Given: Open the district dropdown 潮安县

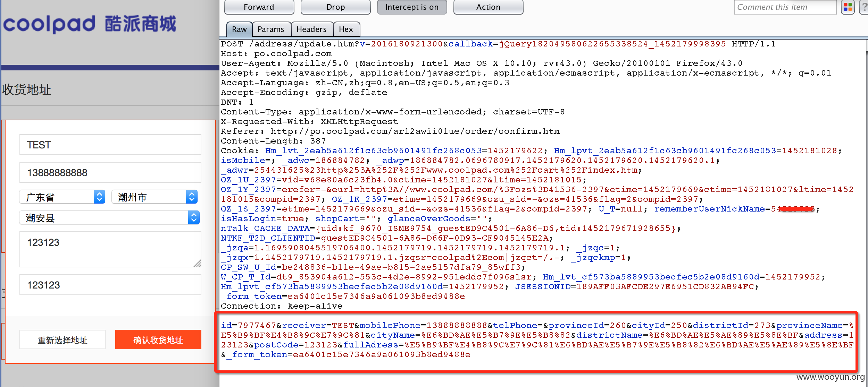Looking at the screenshot, I should coord(109,218).
